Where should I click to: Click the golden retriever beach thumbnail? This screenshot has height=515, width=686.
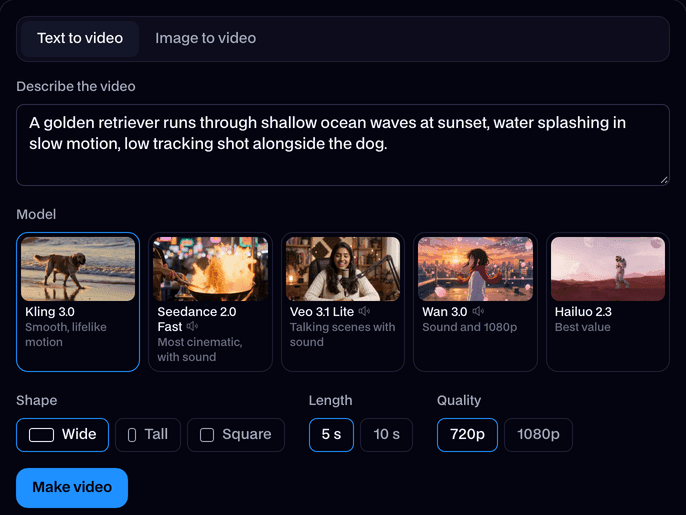tap(78, 269)
